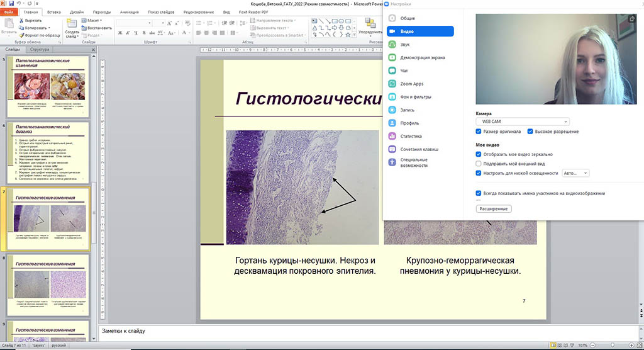644x350 pixels.
Task: Open Сочетания клавиш shortcuts section
Action: click(x=419, y=149)
